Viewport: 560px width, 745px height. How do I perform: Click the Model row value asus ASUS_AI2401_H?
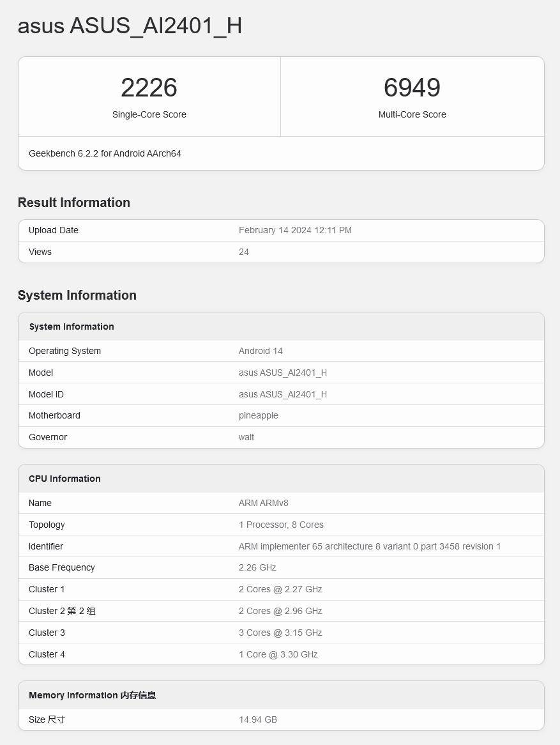[283, 372]
